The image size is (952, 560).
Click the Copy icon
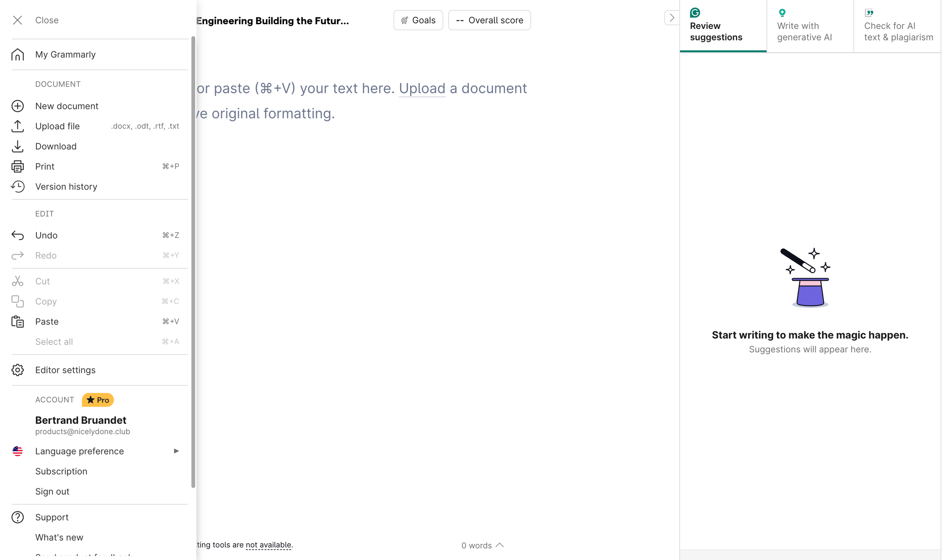point(17,301)
